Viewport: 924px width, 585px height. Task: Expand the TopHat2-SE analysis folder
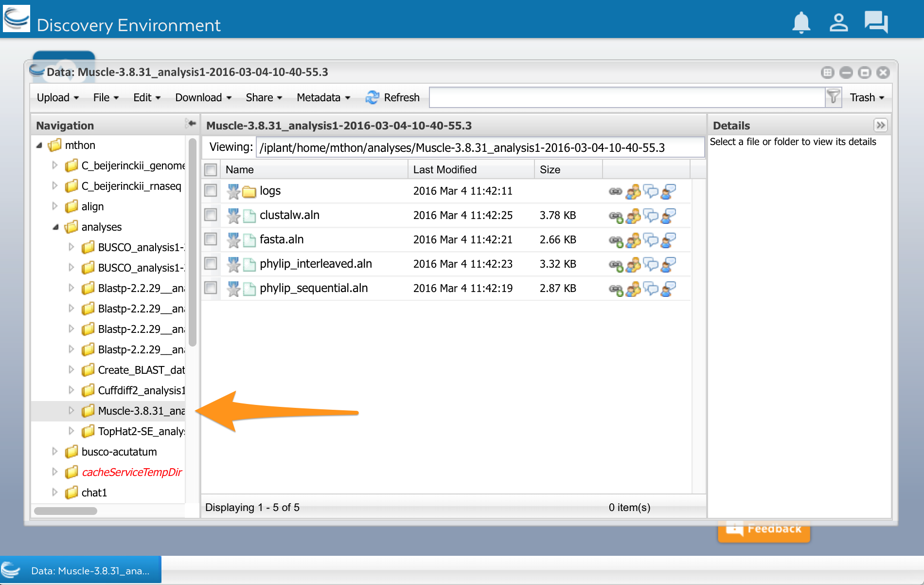click(71, 431)
